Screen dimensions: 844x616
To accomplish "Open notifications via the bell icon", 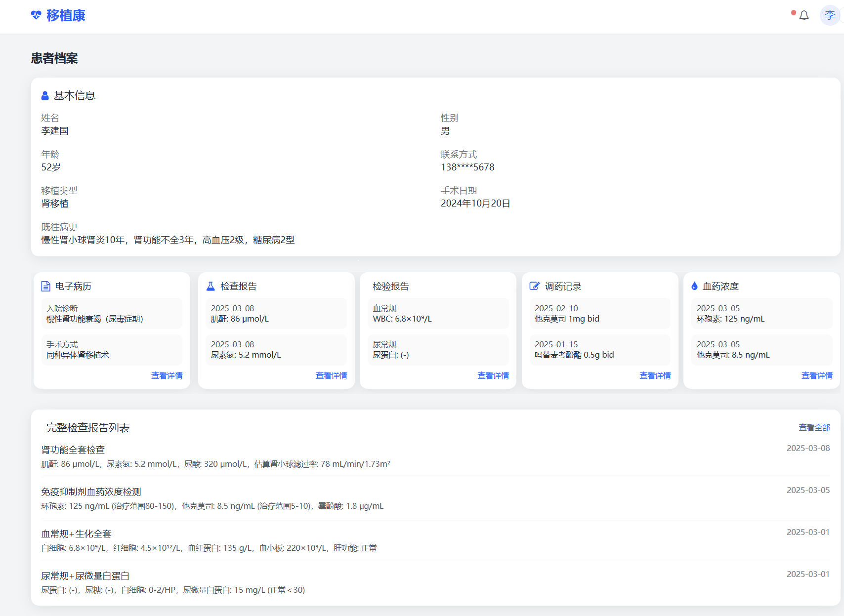I will coord(804,15).
